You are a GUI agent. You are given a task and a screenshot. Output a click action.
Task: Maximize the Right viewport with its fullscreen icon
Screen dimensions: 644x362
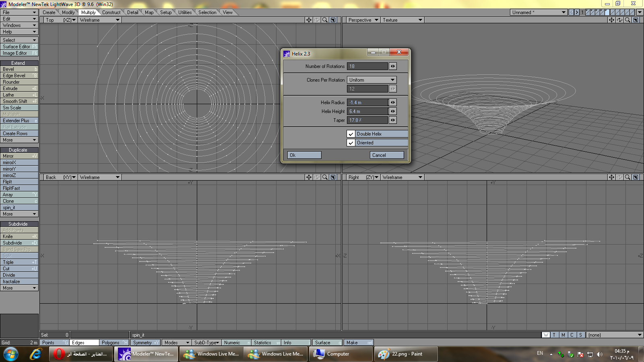coord(636,177)
